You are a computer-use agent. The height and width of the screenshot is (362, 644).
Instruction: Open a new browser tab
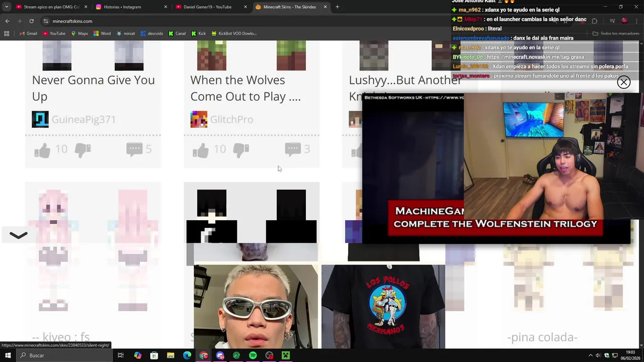point(337,7)
